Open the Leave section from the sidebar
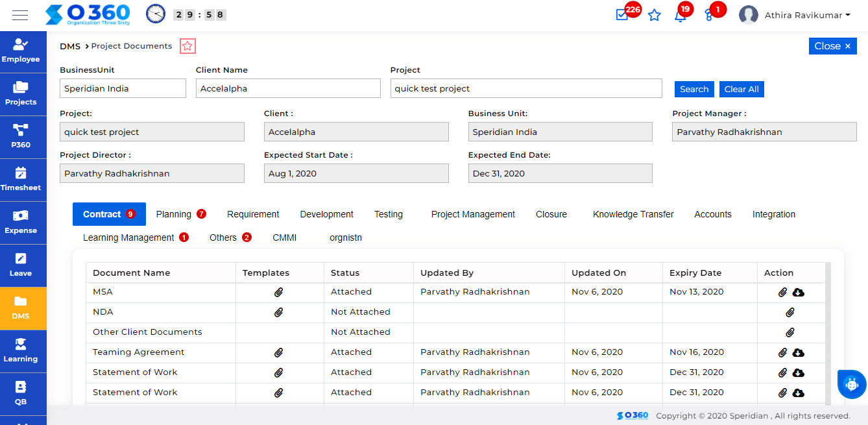 pos(23,265)
